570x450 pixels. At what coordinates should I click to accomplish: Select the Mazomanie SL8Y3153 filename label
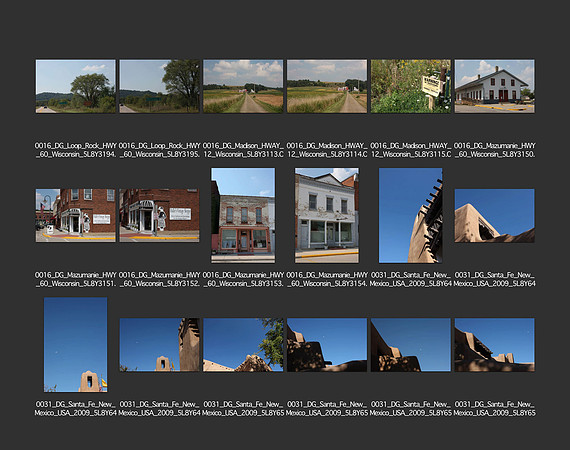pos(243,279)
